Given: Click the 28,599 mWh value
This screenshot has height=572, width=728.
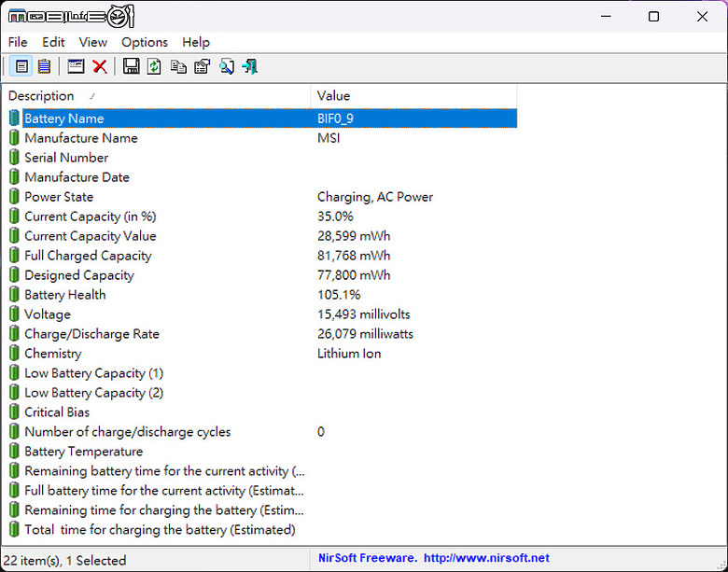Looking at the screenshot, I should click(x=354, y=236).
